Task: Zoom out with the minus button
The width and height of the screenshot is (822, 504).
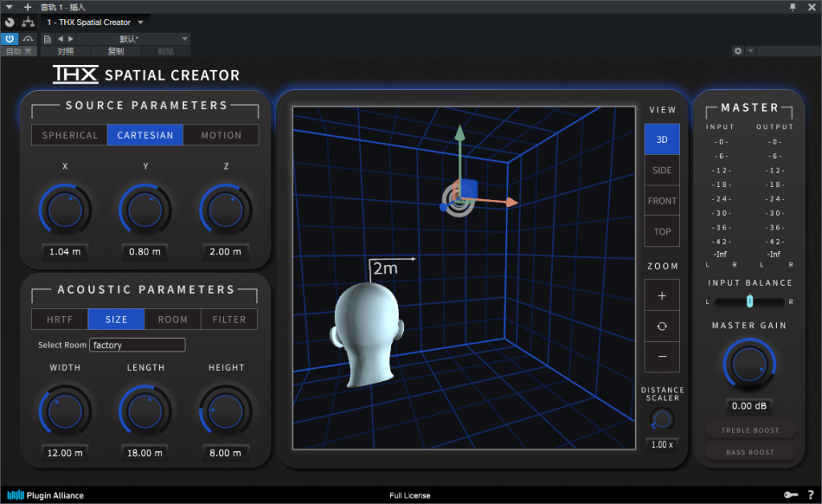Action: (x=662, y=357)
